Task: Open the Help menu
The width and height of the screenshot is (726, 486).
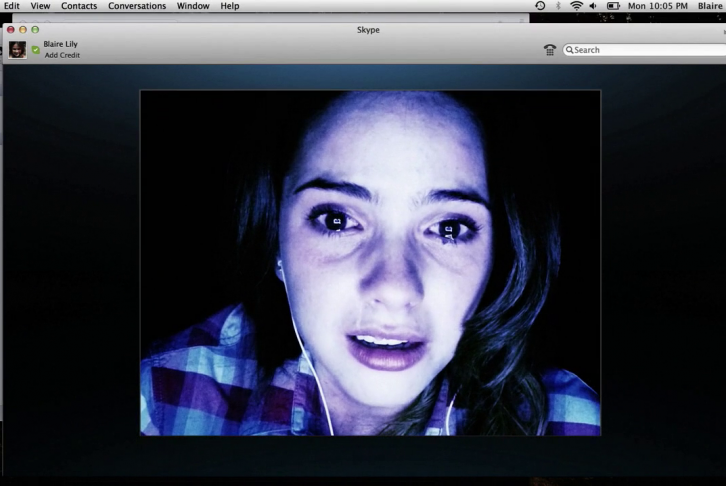Action: click(230, 6)
